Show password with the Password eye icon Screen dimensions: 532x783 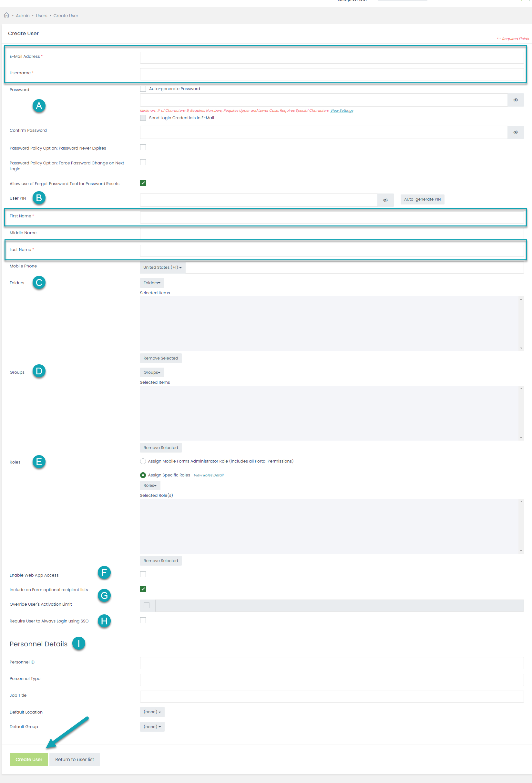(515, 100)
